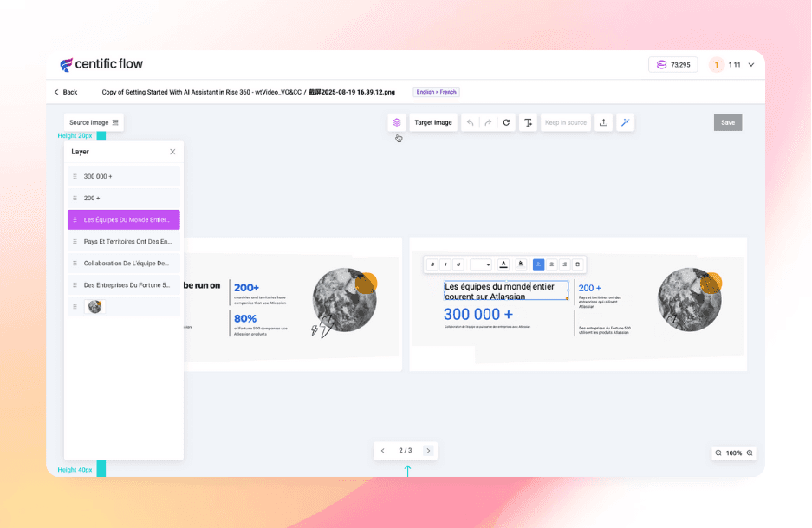Zoom out with the minus magnifier
The image size is (812, 528).
[718, 453]
